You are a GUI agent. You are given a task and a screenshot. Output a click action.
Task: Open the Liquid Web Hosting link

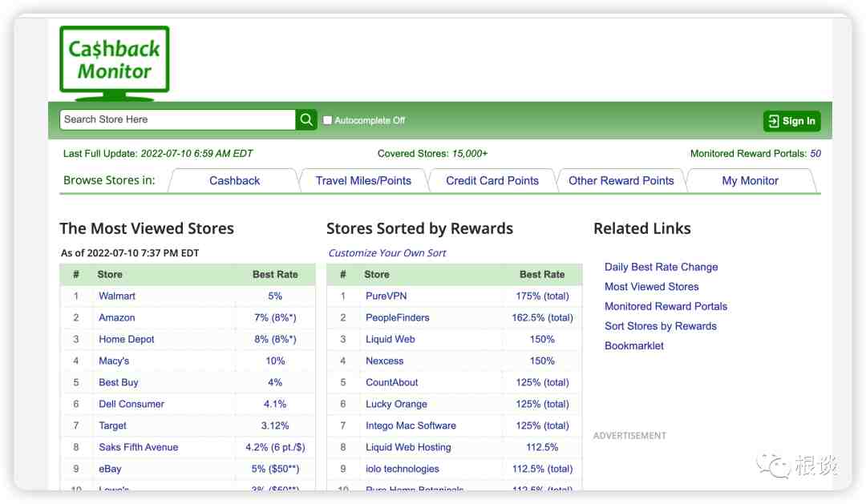[x=408, y=447]
